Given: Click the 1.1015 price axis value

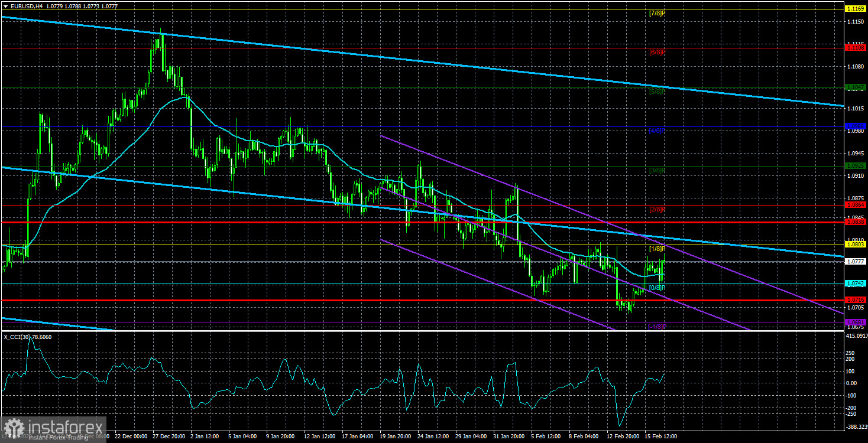Looking at the screenshot, I should (856, 109).
